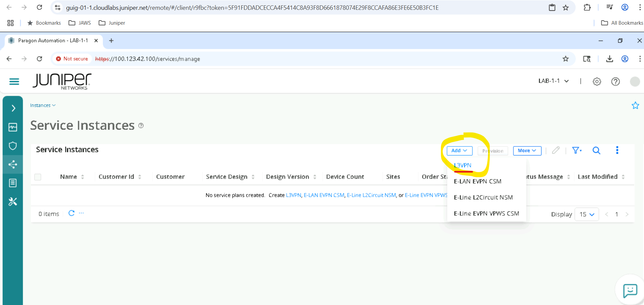Open Paragon Automation settings gear
The image size is (644, 305).
pos(597,81)
